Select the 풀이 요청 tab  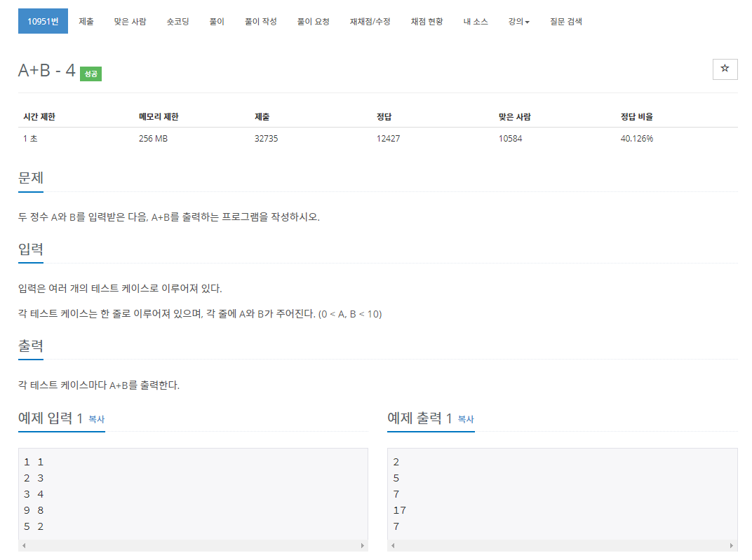tap(313, 21)
